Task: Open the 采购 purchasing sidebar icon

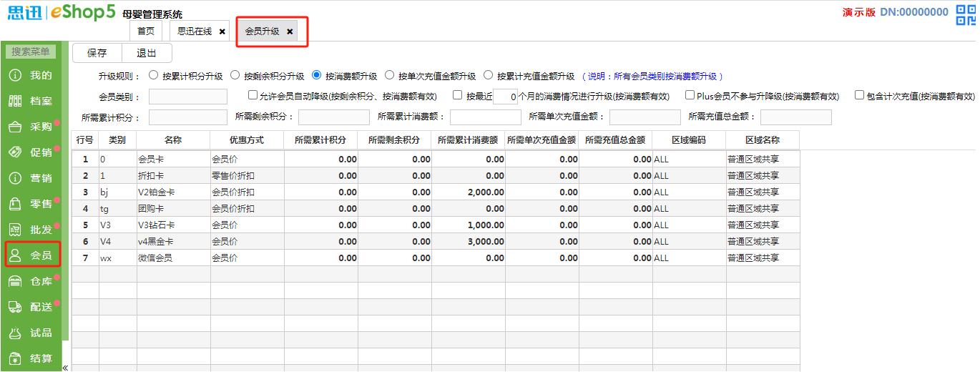Action: [15, 127]
